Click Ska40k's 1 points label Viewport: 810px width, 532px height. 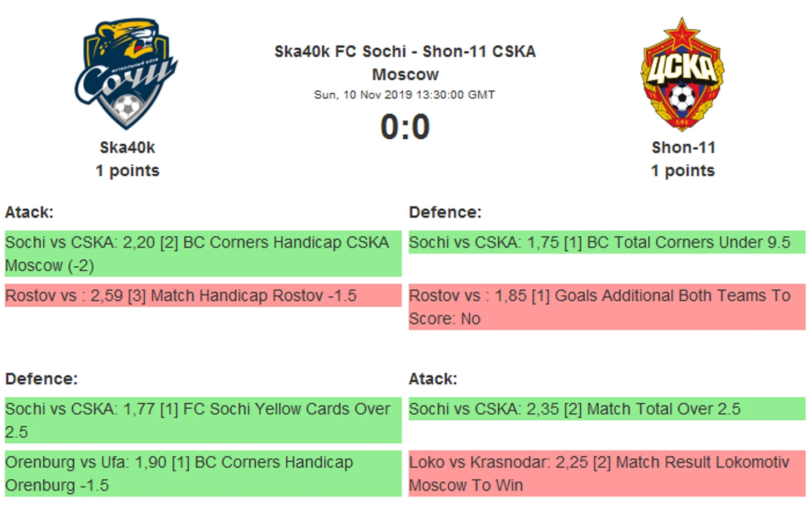click(127, 170)
